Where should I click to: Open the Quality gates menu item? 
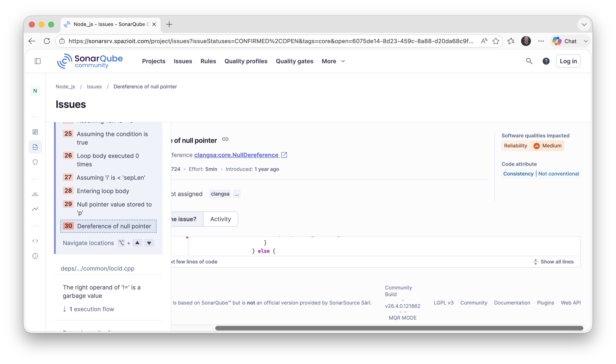[294, 61]
